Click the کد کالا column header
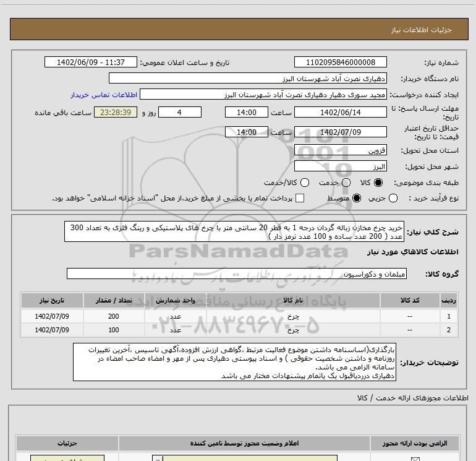This screenshot has width=476, height=461. point(410,300)
